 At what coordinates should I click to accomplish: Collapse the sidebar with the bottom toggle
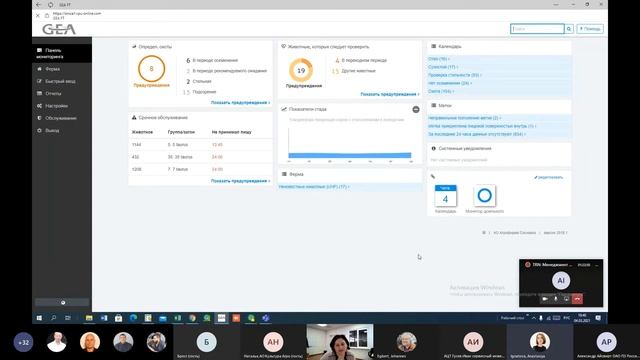62,302
